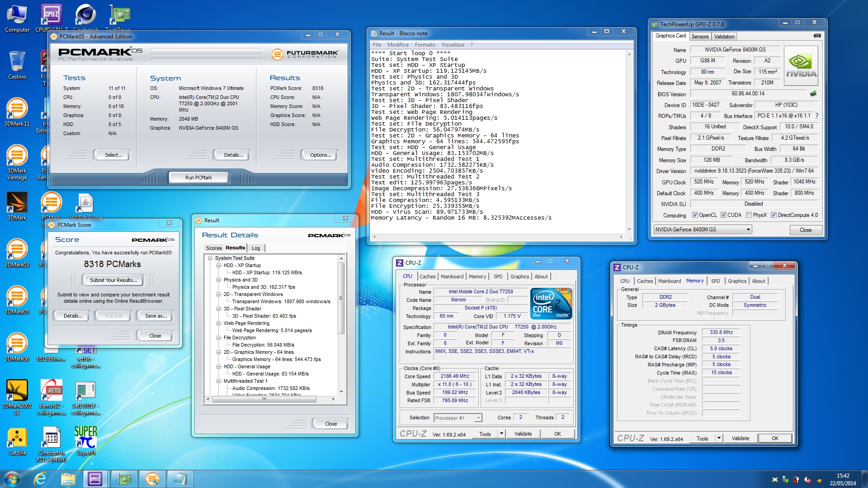Toggle the DirectCompute 4.0 checkbox
The width and height of the screenshot is (868, 488).
774,215
